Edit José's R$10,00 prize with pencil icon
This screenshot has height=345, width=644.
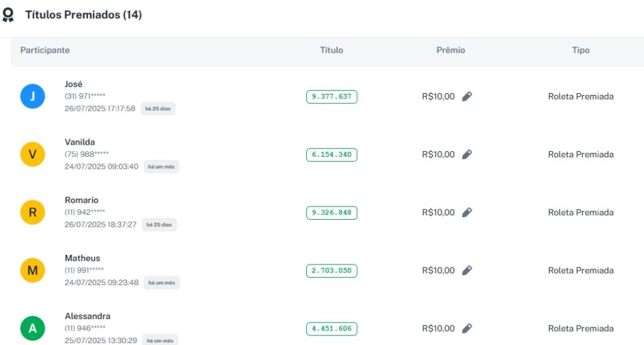point(467,96)
